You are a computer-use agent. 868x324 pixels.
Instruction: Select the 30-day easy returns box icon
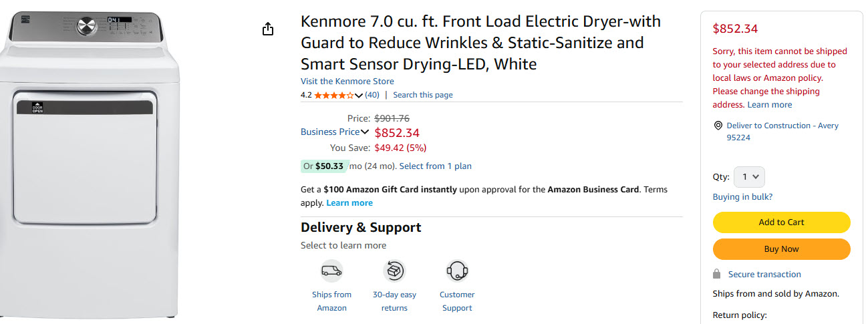pos(394,271)
